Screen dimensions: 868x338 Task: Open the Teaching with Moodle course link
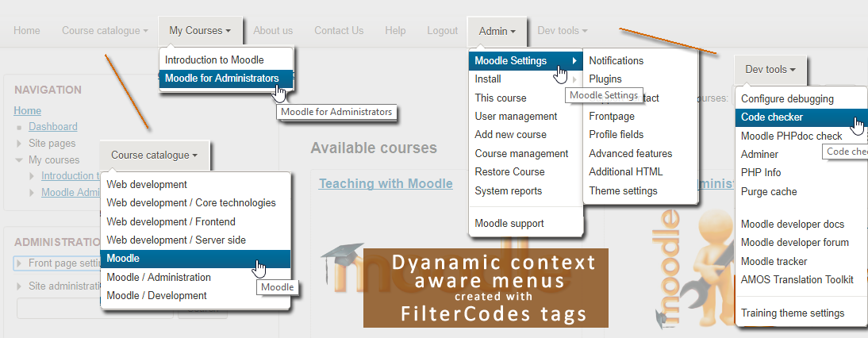386,183
